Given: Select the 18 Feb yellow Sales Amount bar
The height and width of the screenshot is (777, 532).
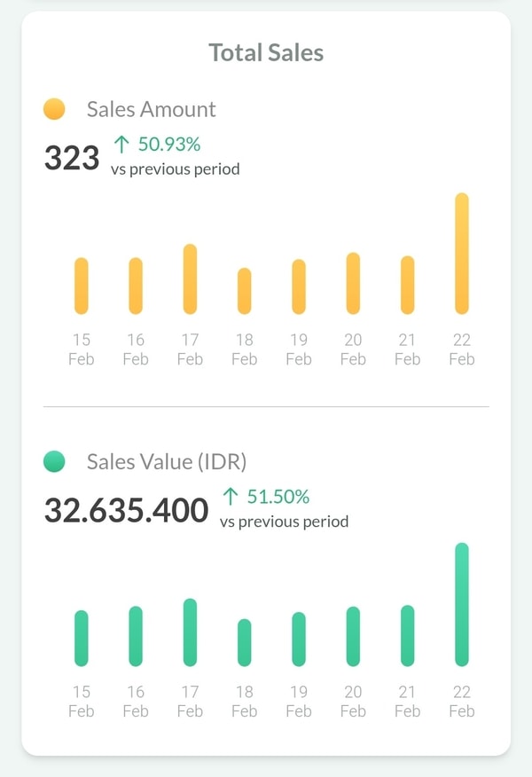Looking at the screenshot, I should click(245, 291).
